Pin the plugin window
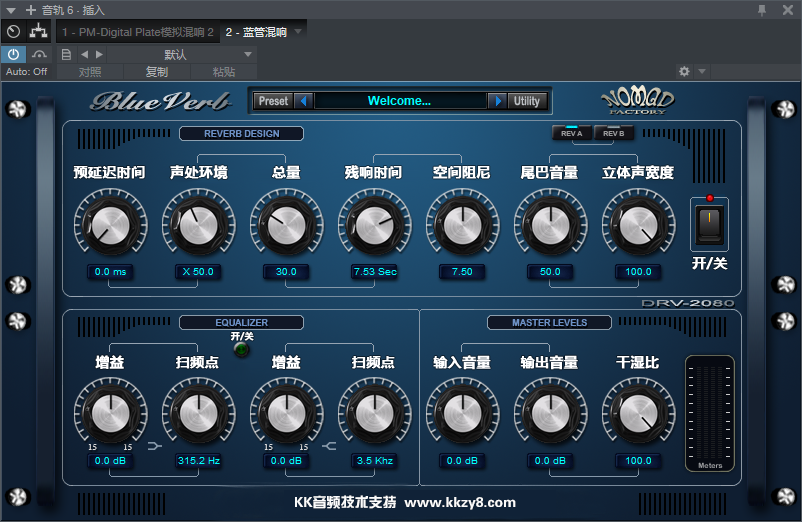802x522 pixels. (x=762, y=10)
